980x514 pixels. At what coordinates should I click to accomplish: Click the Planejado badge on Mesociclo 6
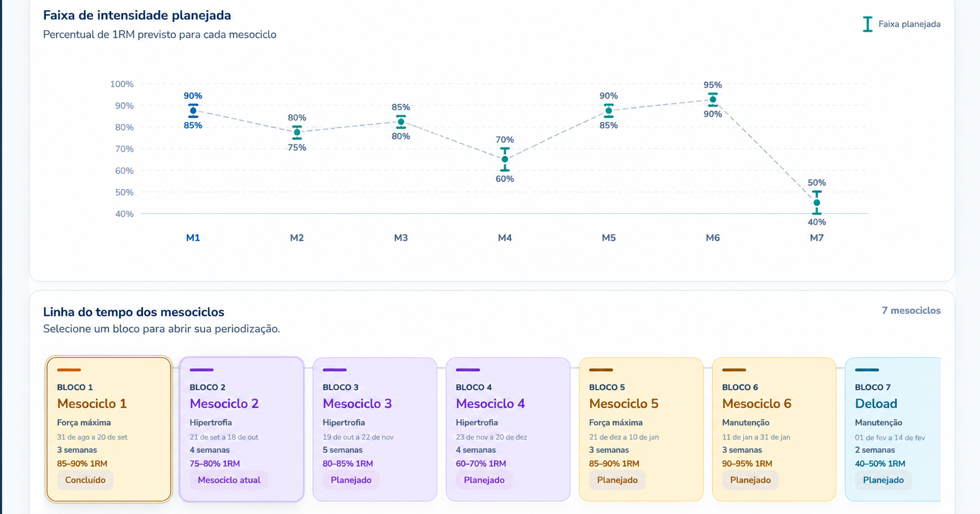click(750, 480)
